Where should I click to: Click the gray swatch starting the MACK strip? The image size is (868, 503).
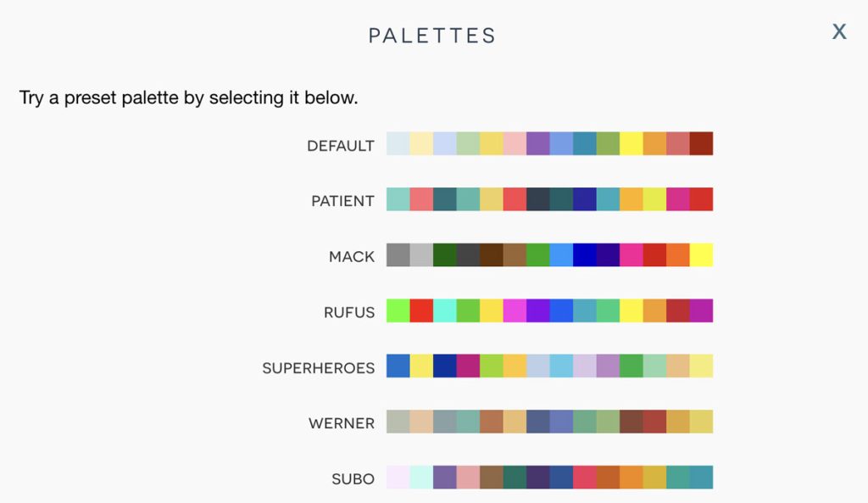tap(398, 255)
